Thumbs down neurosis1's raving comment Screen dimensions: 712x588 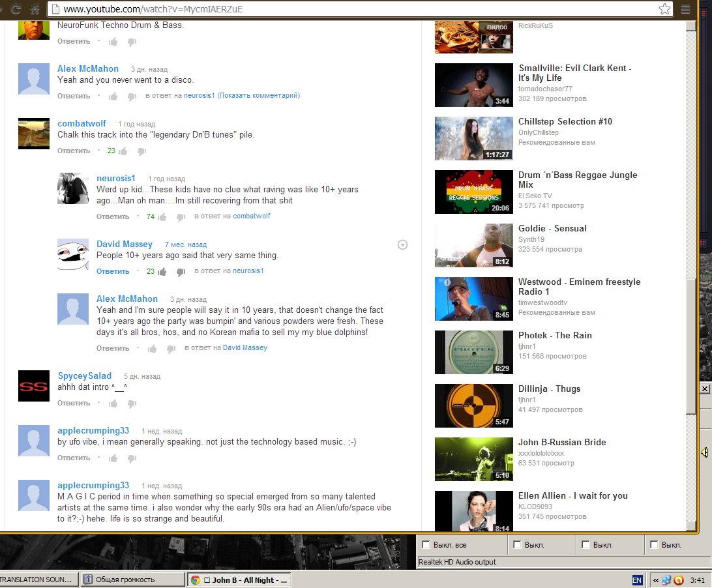[x=181, y=217]
